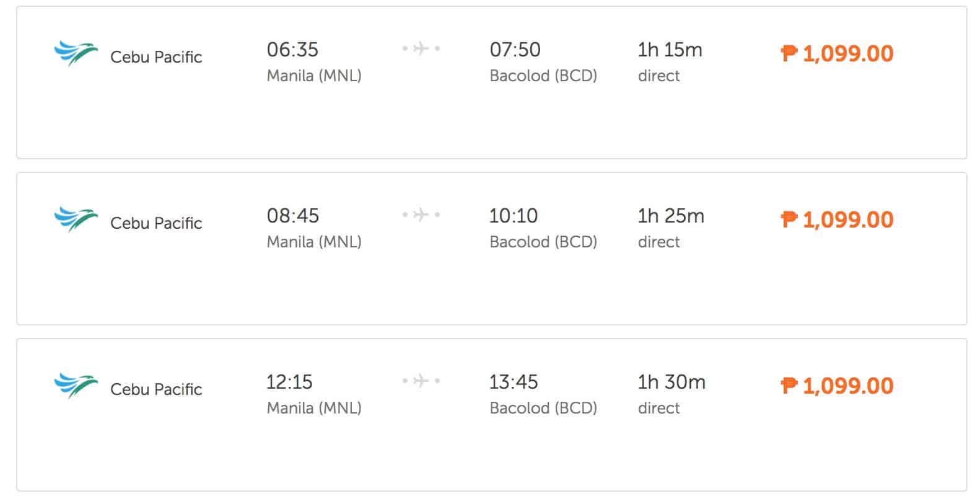Image resolution: width=980 pixels, height=496 pixels.
Task: Click the plane icon on 06:35 flight
Action: [421, 48]
